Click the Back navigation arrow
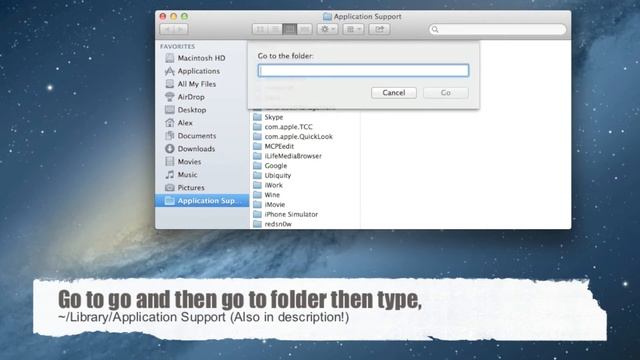Image resolution: width=640 pixels, height=360 pixels. [x=167, y=29]
